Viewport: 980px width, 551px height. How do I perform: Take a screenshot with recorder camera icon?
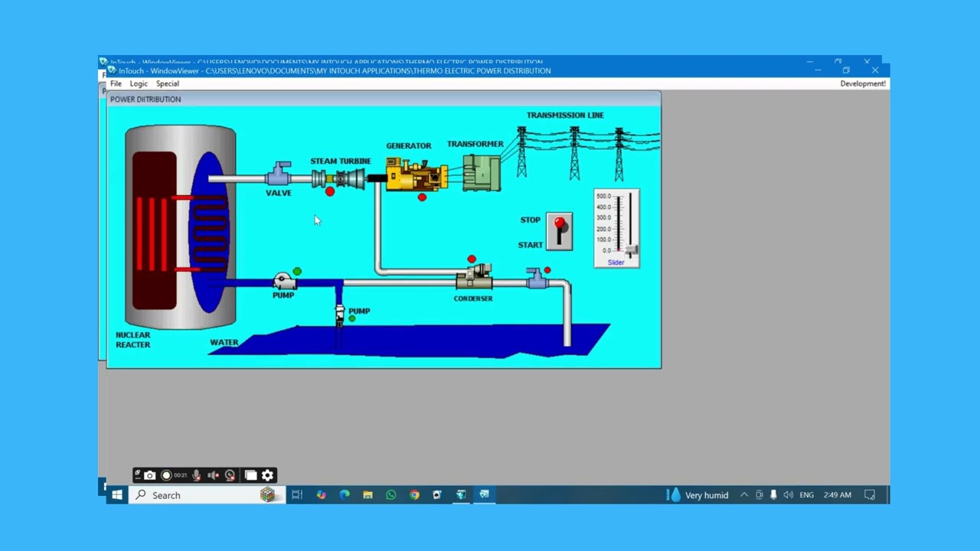point(150,475)
